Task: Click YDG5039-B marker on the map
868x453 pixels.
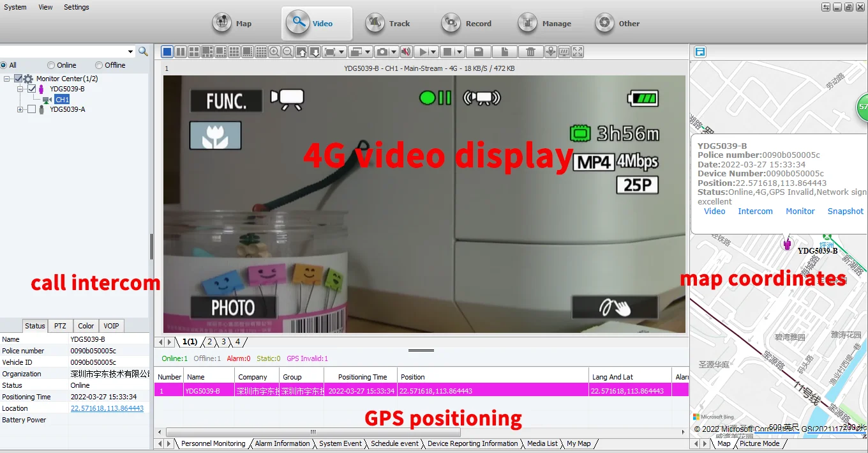Action: pyautogui.click(x=788, y=244)
